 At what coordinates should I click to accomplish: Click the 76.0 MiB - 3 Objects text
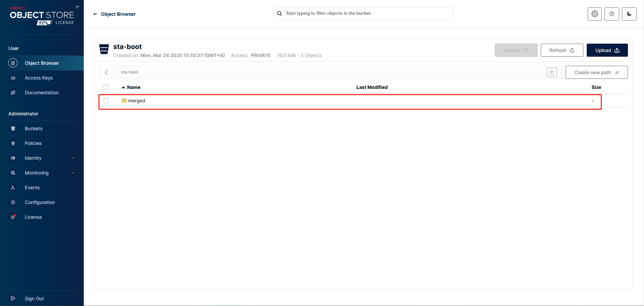[x=299, y=55]
